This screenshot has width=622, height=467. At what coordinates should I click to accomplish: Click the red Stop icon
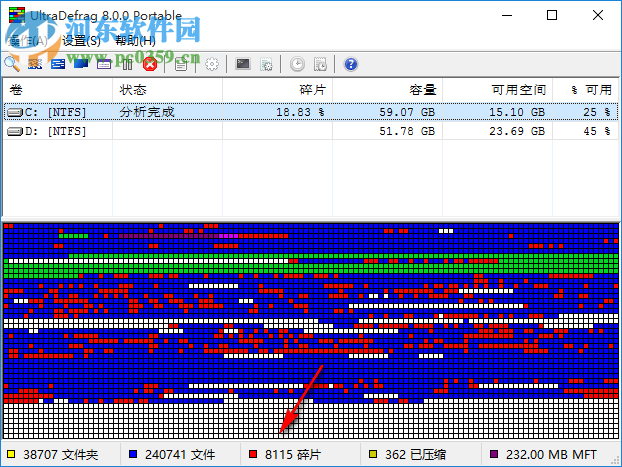tap(150, 64)
